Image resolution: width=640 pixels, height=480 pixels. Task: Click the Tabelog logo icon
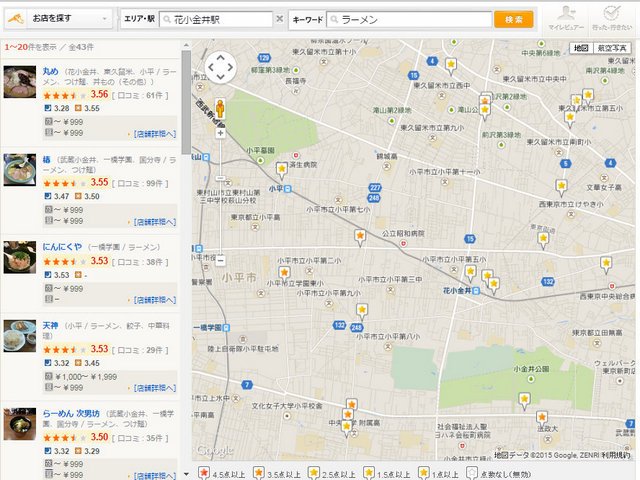(16, 19)
